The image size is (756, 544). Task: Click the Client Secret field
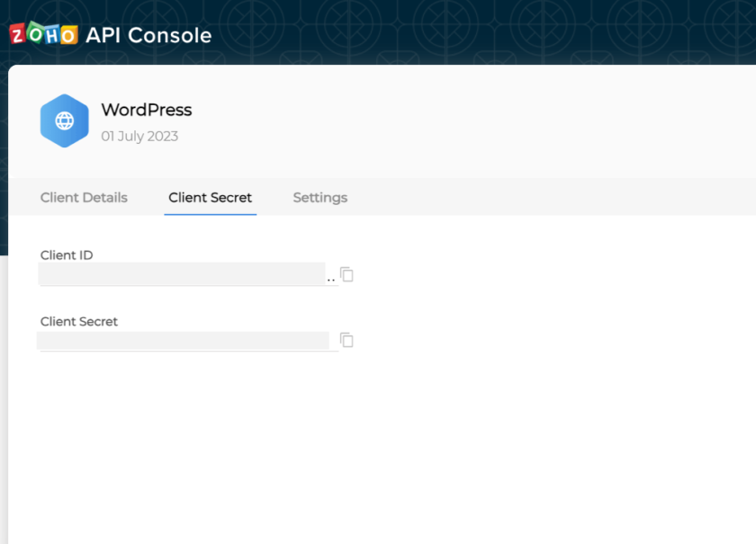point(189,340)
